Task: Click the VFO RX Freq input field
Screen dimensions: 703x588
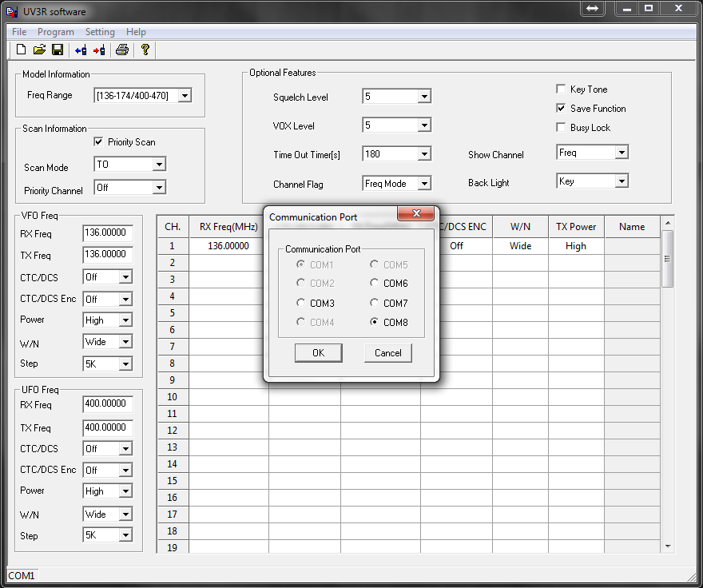Action: (x=107, y=232)
